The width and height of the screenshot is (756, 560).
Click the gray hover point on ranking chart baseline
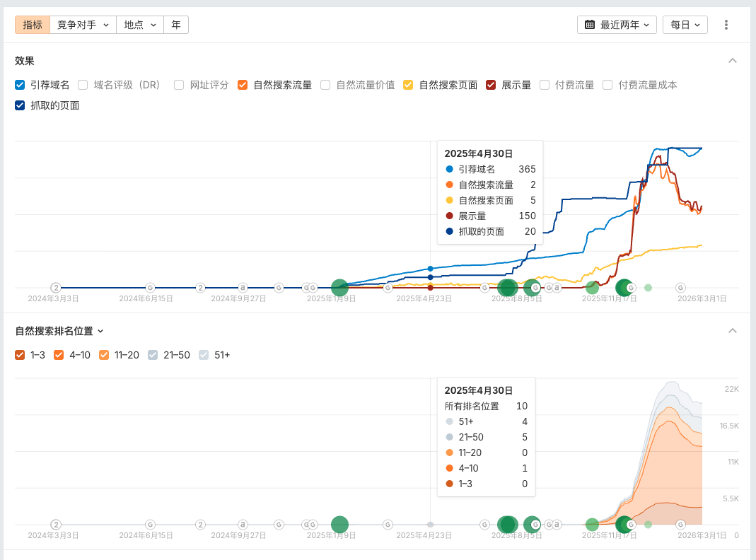point(431,525)
